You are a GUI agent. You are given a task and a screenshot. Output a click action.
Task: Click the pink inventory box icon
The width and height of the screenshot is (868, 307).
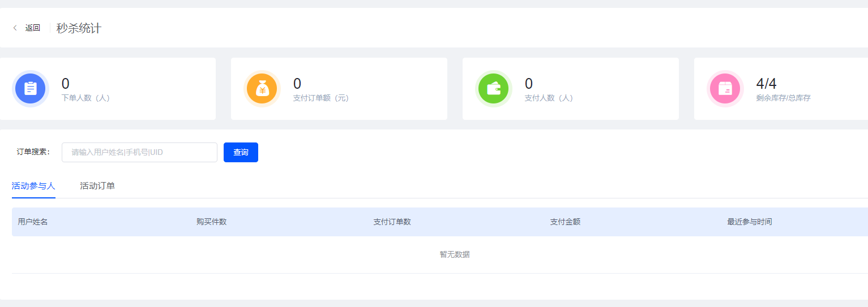[x=725, y=89]
